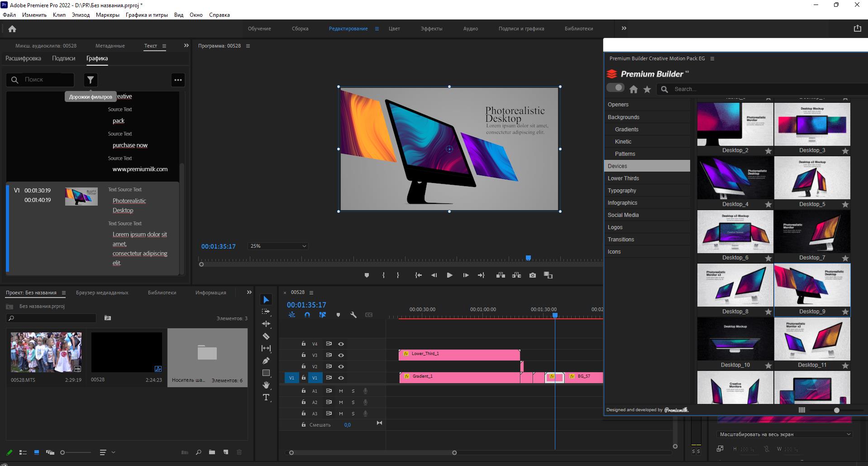Click the Home icon in Premiere header
868x466 pixels.
12,29
